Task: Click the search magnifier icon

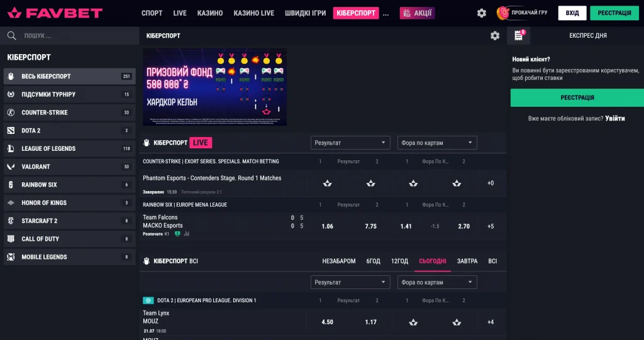Action: tap(11, 36)
